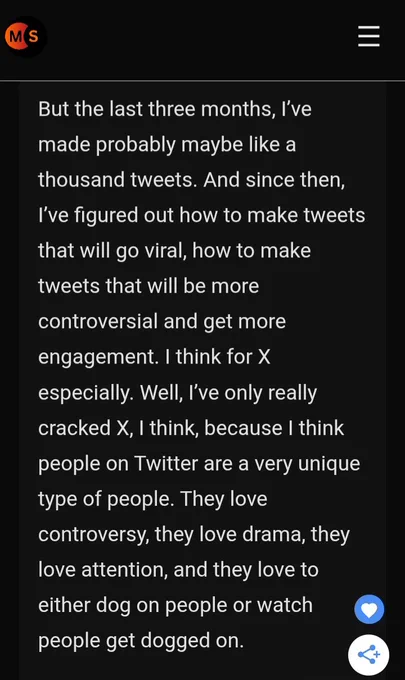Click the phrase "thousand tweets"
This screenshot has height=680, width=405.
click(x=118, y=180)
